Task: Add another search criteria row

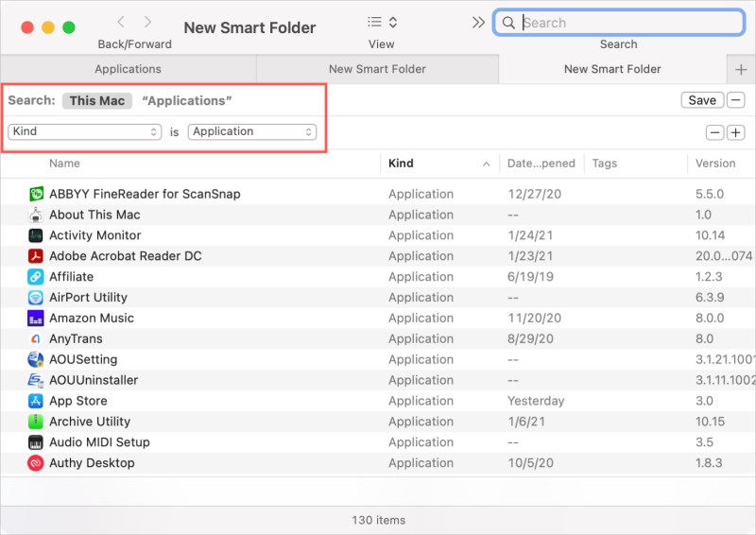Action: click(736, 132)
